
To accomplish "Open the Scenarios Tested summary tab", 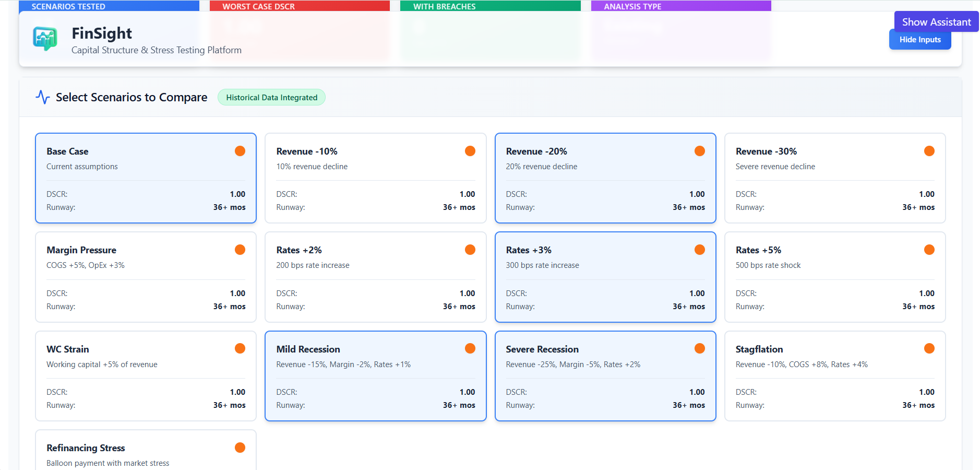I will (109, 6).
